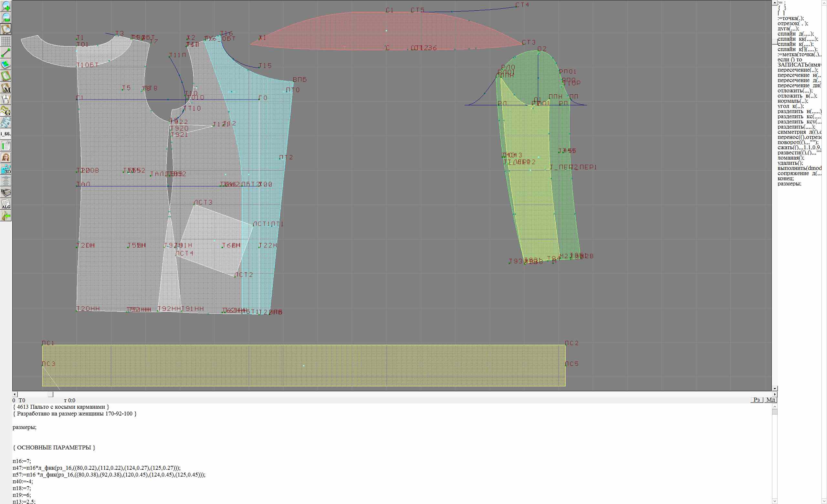Open the G gradation icon

(6, 111)
